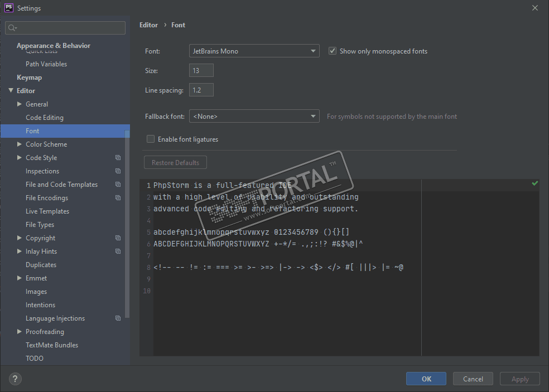Toggle Show only monospaced fonts checkbox
549x392 pixels.
tap(333, 51)
